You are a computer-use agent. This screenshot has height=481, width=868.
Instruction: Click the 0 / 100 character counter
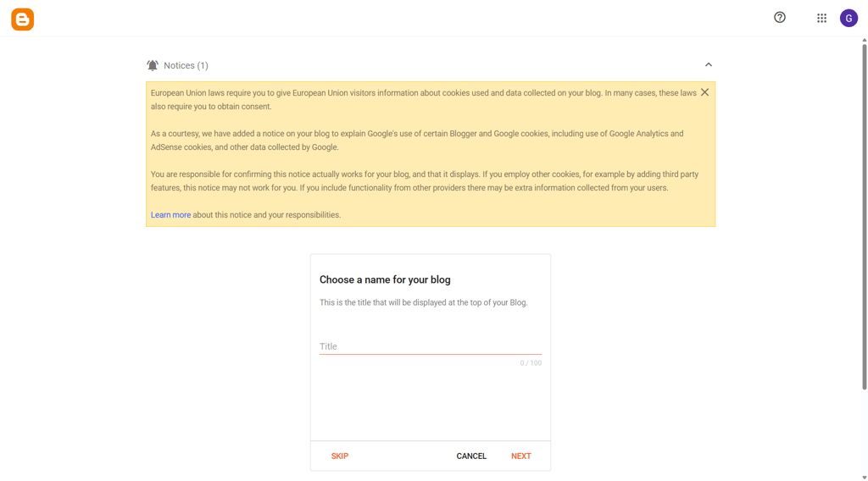coord(531,363)
